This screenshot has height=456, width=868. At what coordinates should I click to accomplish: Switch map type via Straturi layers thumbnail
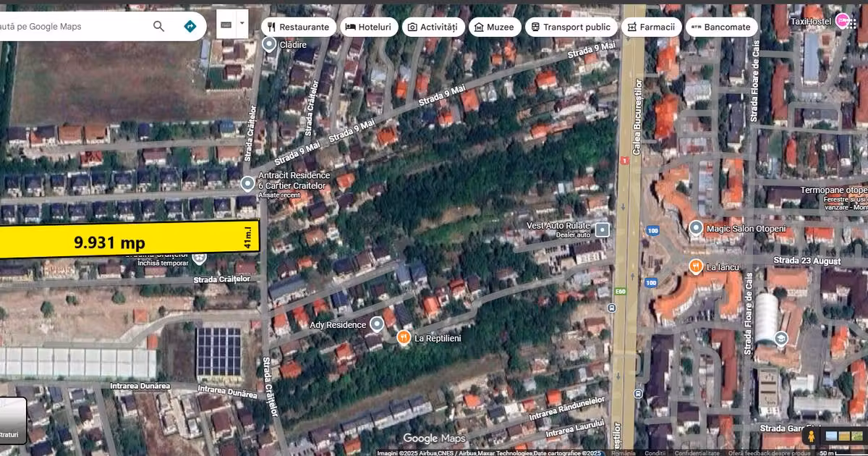(x=12, y=421)
